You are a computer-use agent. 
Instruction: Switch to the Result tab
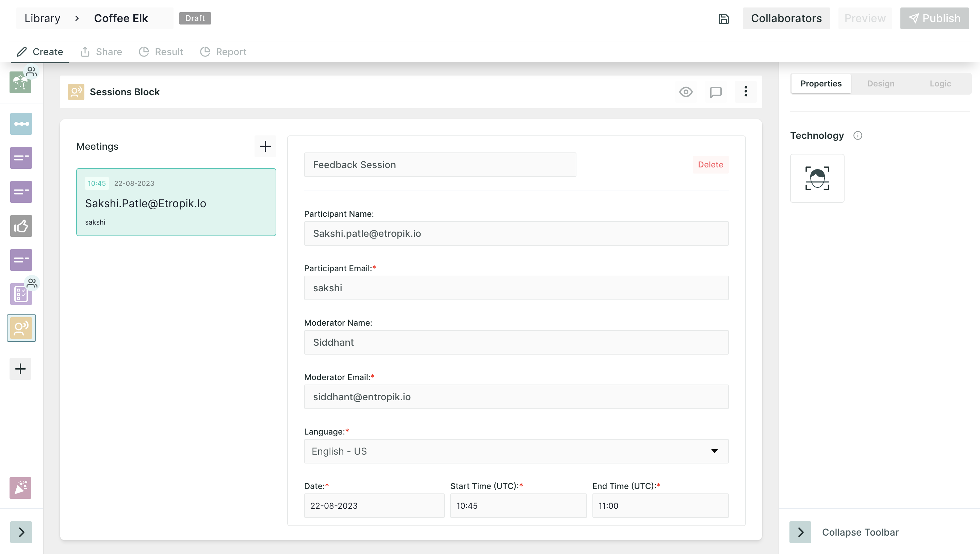coord(161,52)
